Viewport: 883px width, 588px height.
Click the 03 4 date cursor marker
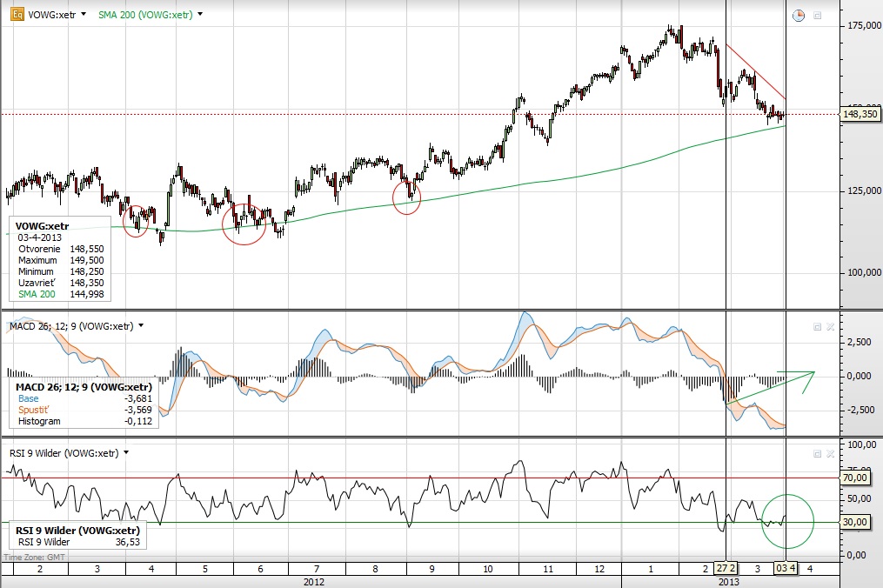[x=786, y=568]
